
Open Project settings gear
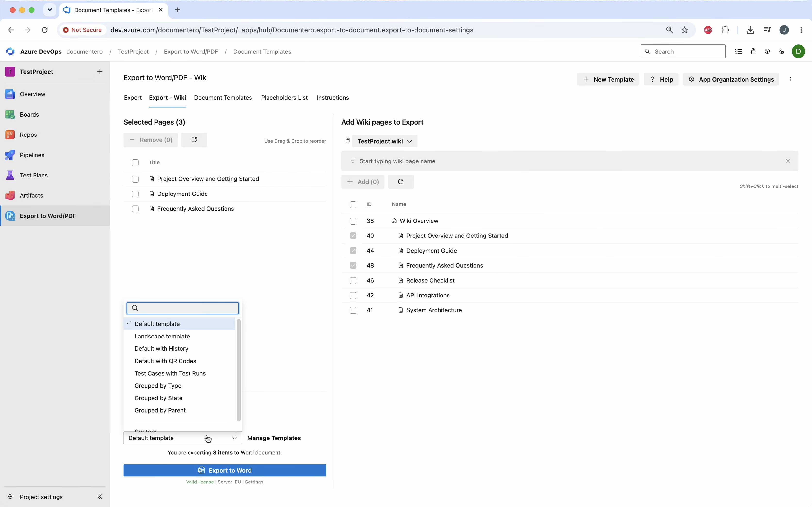pos(10,497)
